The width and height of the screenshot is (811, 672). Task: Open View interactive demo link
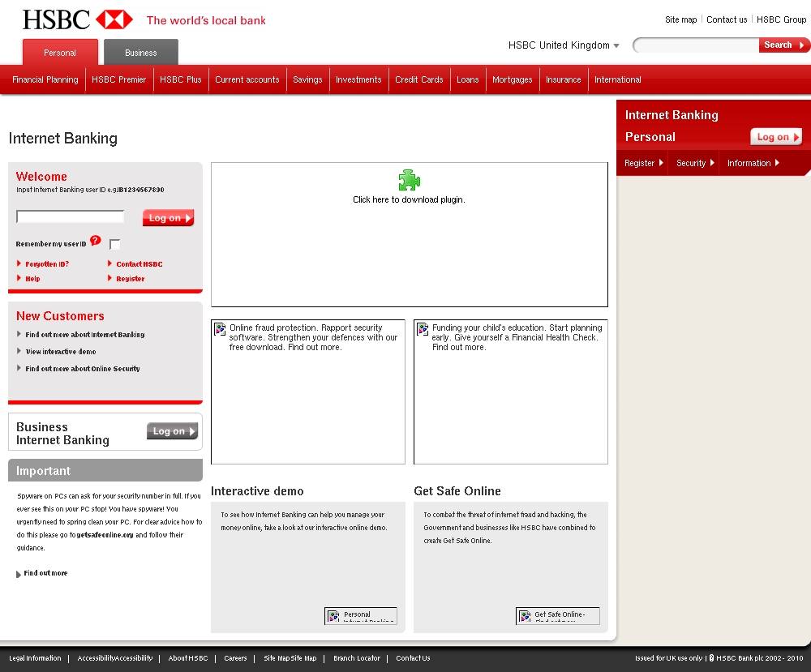(61, 352)
